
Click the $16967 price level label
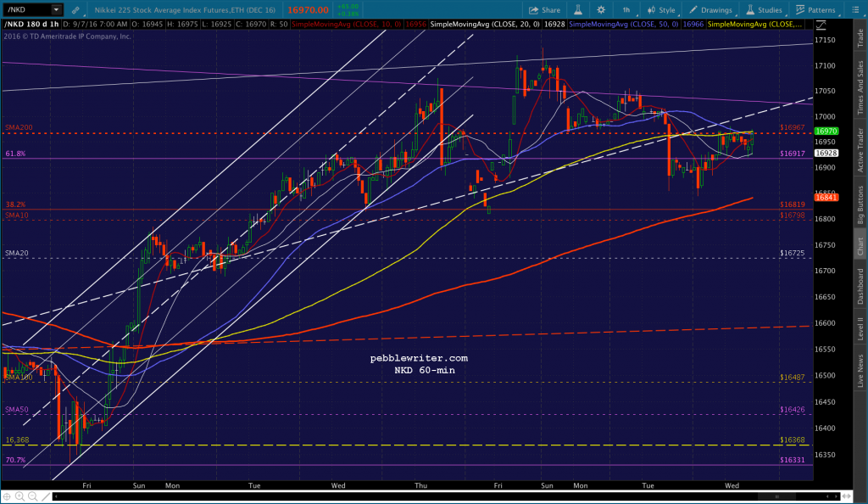click(x=793, y=127)
